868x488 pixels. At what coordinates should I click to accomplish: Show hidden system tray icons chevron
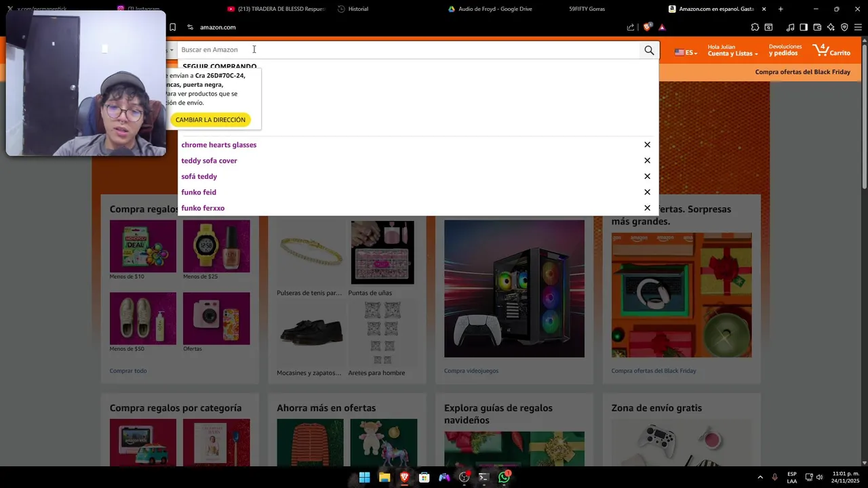760,477
